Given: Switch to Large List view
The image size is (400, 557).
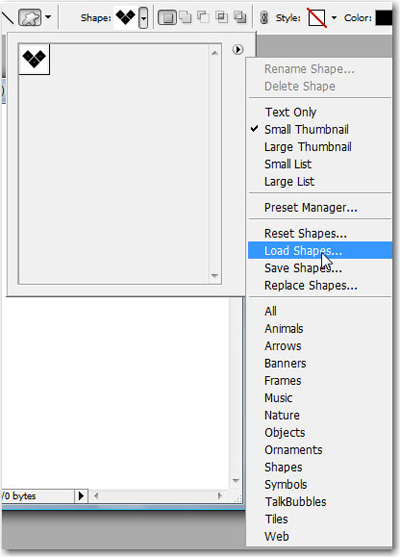Looking at the screenshot, I should [289, 182].
